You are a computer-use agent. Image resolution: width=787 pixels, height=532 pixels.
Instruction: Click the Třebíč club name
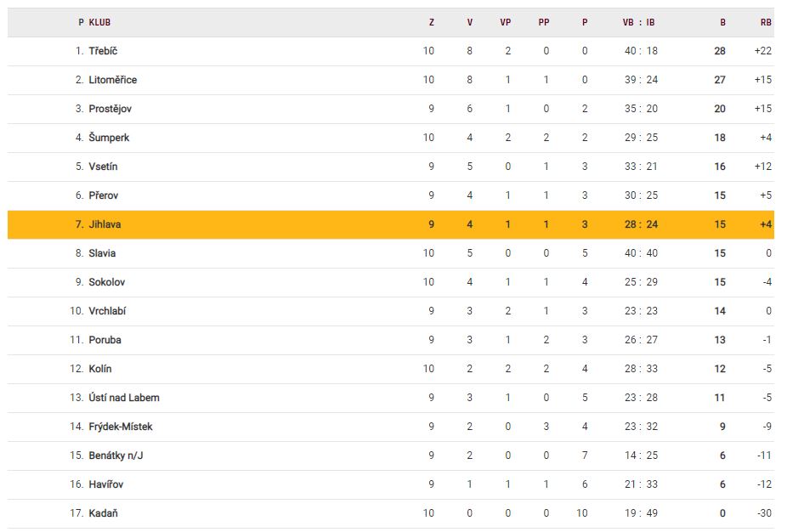click(x=103, y=51)
